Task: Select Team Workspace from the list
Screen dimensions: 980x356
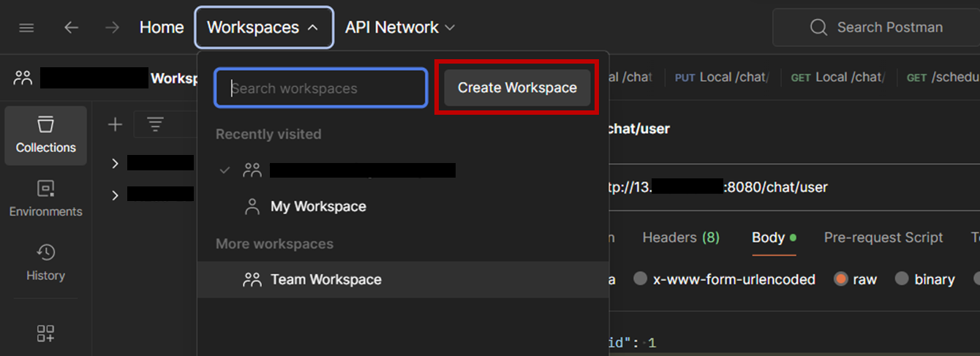Action: [x=403, y=279]
